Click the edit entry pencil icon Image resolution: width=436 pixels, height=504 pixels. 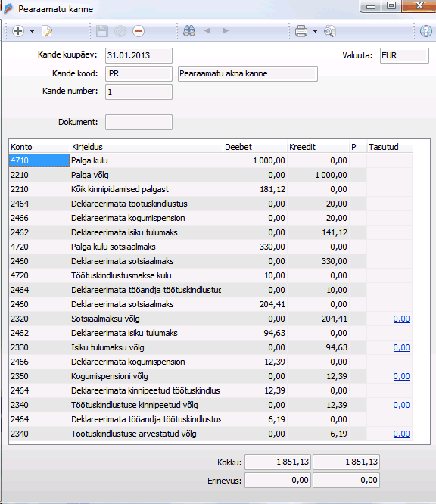(x=47, y=31)
